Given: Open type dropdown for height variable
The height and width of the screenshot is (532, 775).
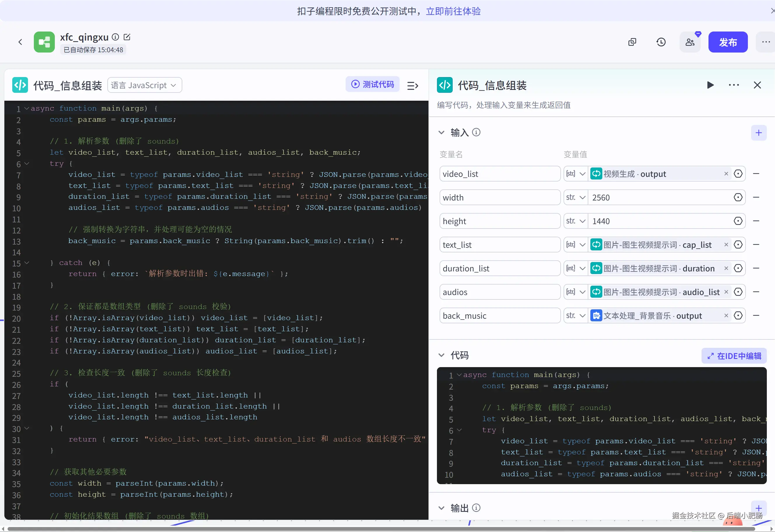Looking at the screenshot, I should [575, 221].
